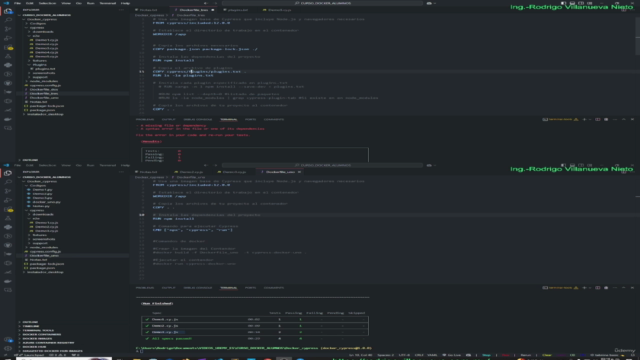Open Dockerfile_dos in top window explorer

(44, 89)
